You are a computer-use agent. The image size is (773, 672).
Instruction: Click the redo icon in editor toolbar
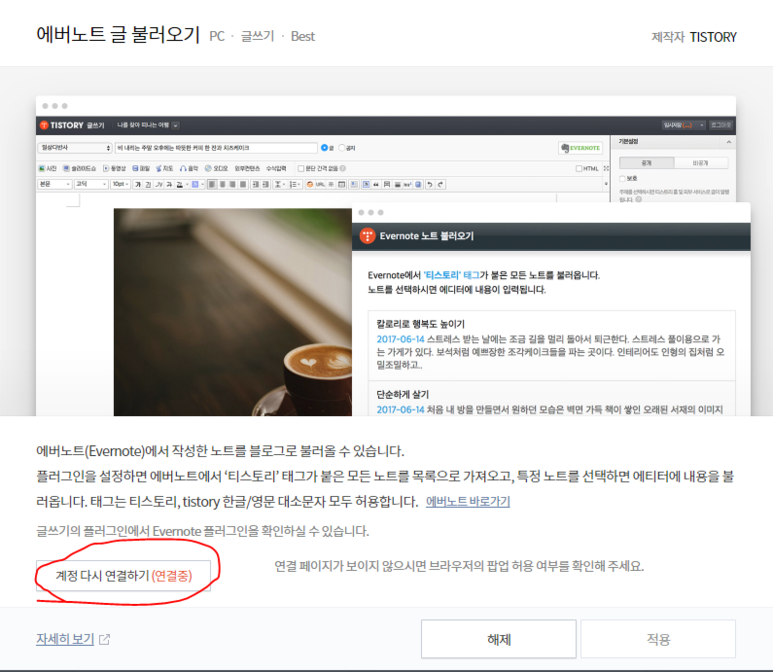point(441,184)
